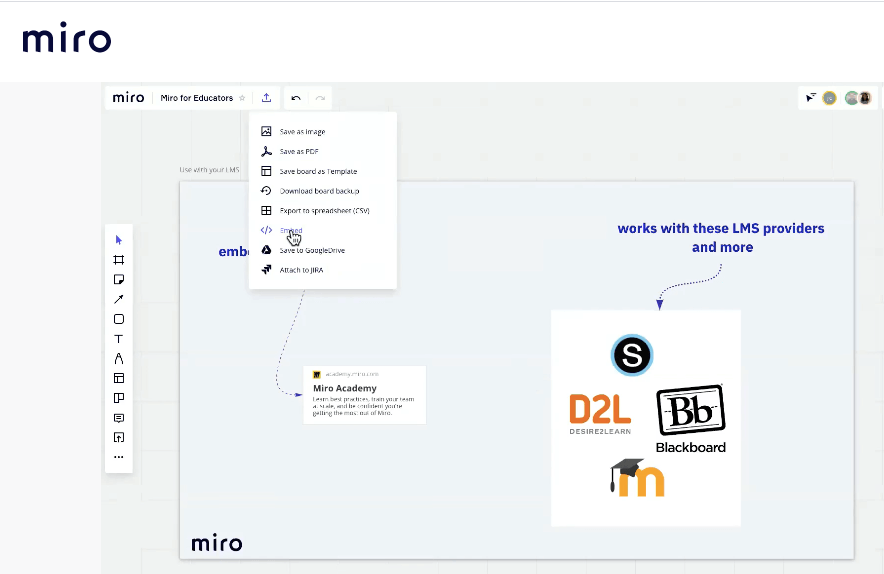Screen dimensions: 884x574
Task: Click the redo arrow
Action: [320, 98]
